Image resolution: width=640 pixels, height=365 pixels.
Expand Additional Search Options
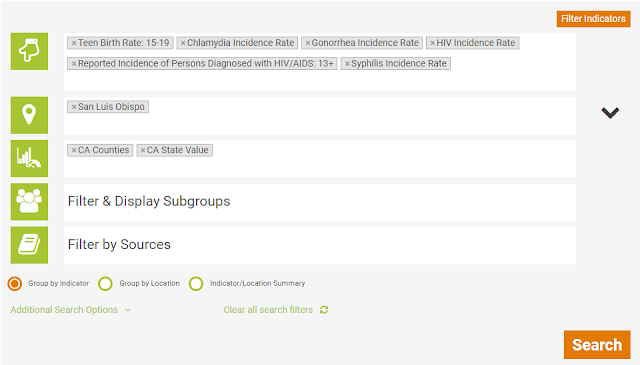(71, 310)
